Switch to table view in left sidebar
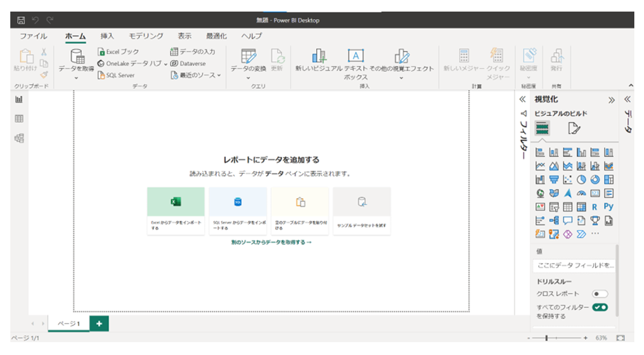 tap(19, 118)
